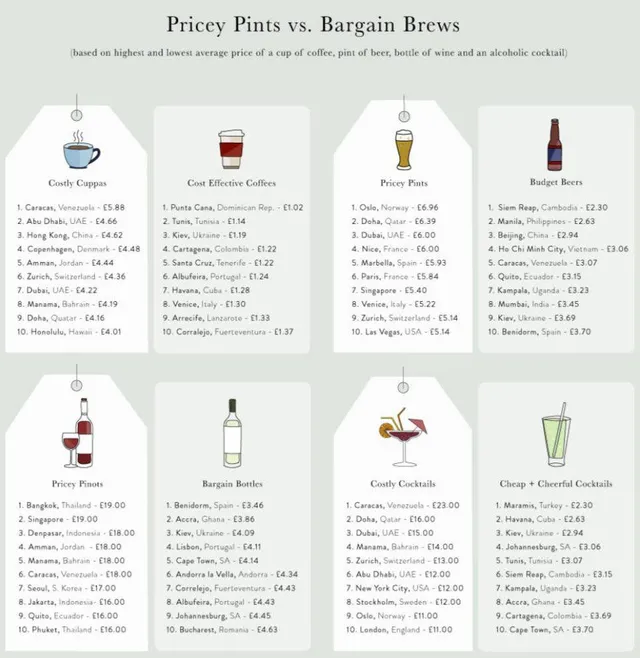Screen dimensions: 640x658
Task: Click the Costly Cocktails heading
Action: [403, 484]
